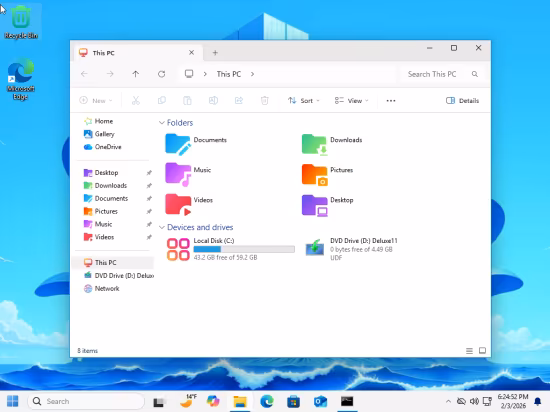Screen dimensions: 550x412
Task: Expand chevron before This PC in address bar
Action: point(205,74)
